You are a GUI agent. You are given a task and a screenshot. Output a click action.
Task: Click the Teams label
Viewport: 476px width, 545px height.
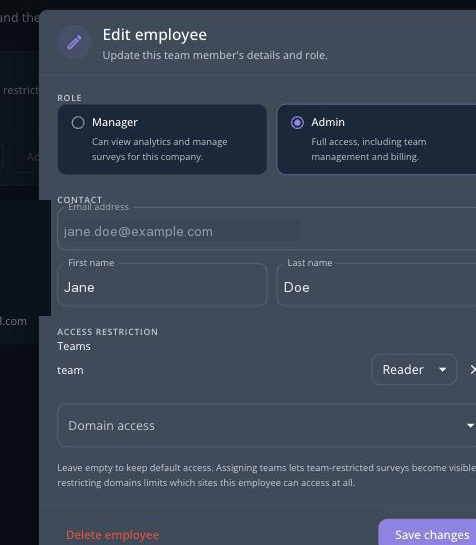[x=74, y=346]
